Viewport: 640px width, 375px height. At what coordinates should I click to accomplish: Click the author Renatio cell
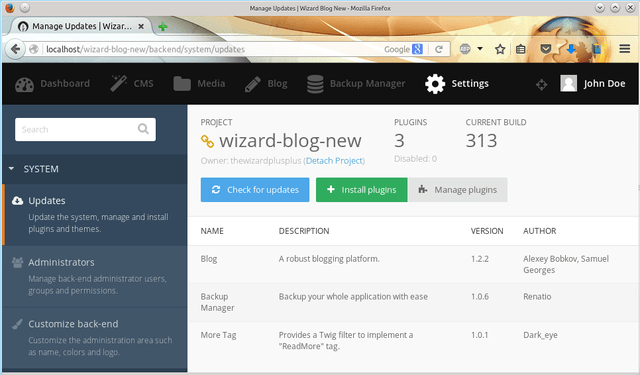coord(537,297)
